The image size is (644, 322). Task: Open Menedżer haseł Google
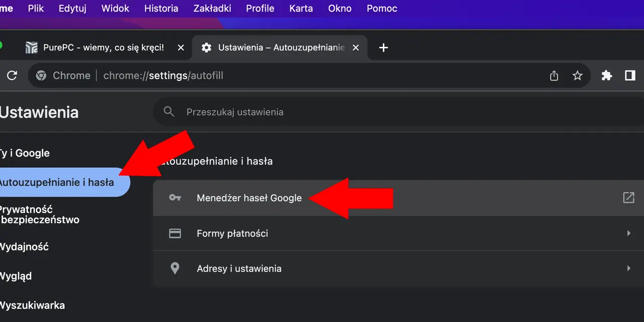398,198
